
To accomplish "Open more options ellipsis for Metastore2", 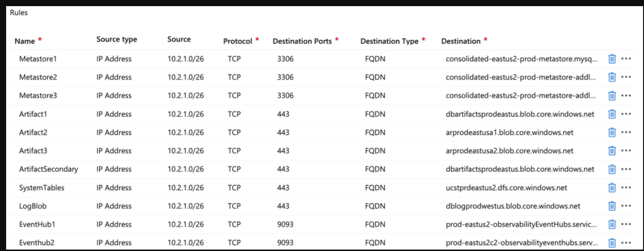I will pyautogui.click(x=626, y=77).
